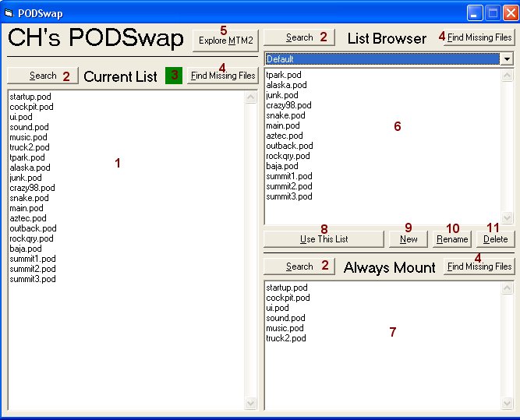
Task: Click Current List scroll up arrow
Action: [x=250, y=97]
